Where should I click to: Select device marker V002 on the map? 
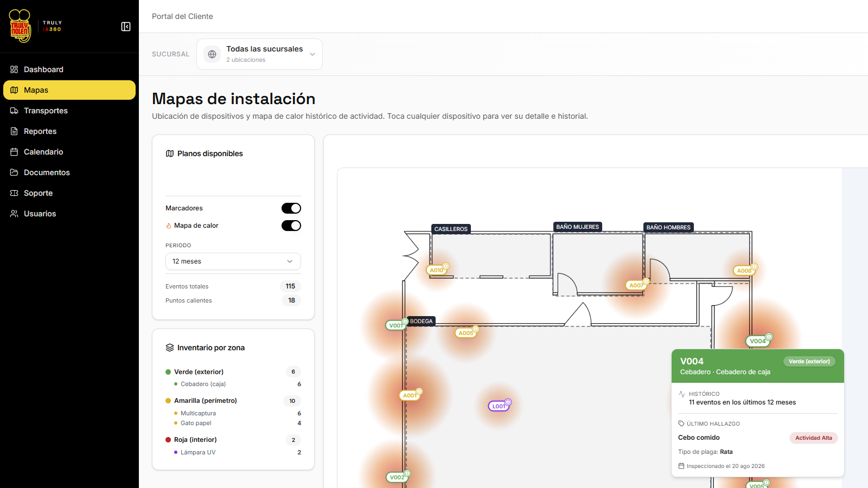[397, 477]
